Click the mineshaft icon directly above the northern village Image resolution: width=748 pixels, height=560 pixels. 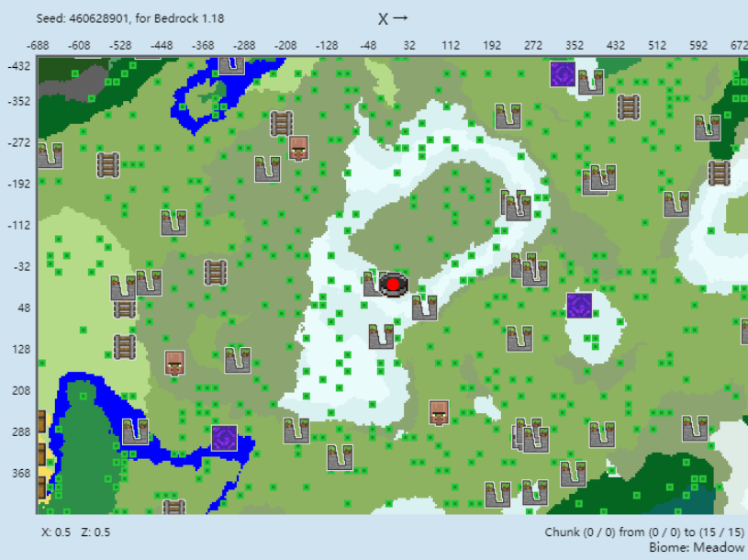point(282,123)
